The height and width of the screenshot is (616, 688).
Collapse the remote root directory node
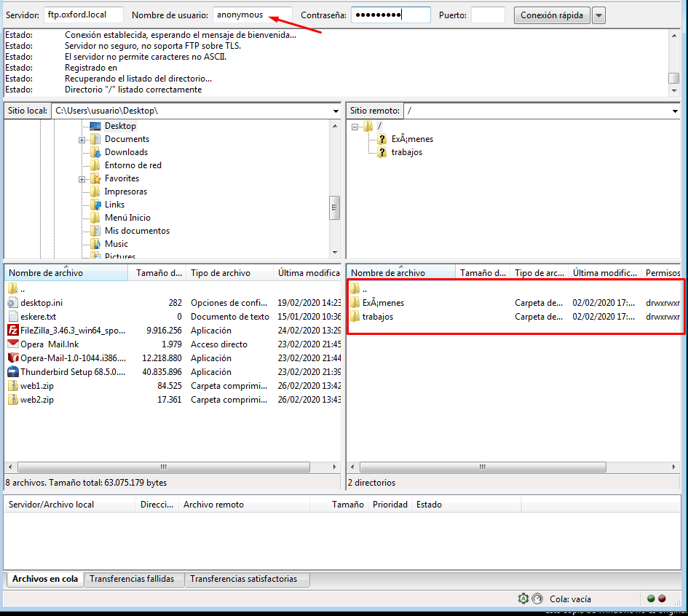click(355, 126)
